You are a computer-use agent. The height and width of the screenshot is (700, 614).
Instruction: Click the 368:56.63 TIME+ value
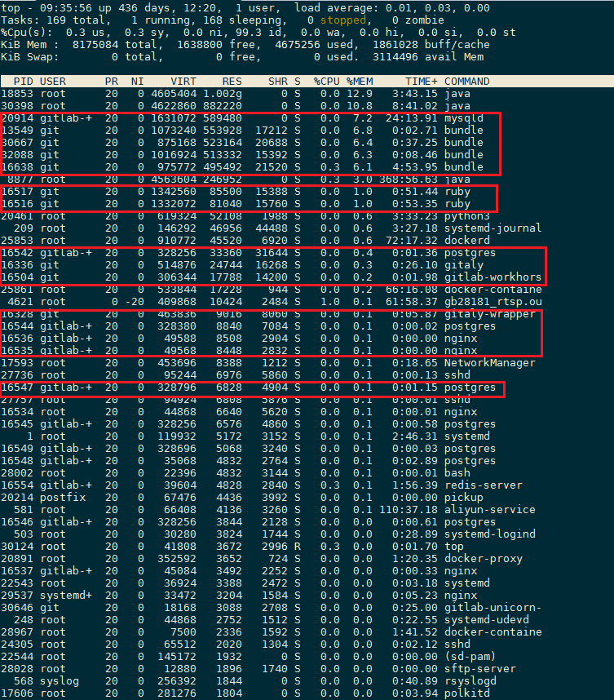[x=409, y=179]
